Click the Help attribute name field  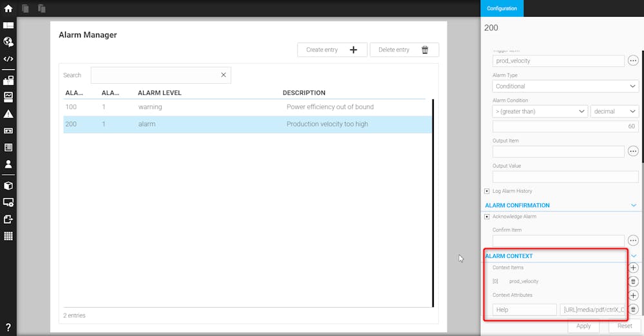tap(525, 310)
